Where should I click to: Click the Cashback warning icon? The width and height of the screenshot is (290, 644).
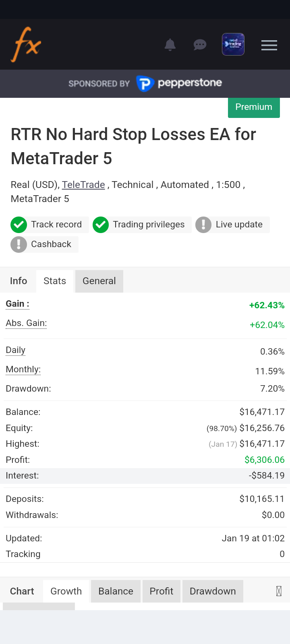[x=19, y=244]
